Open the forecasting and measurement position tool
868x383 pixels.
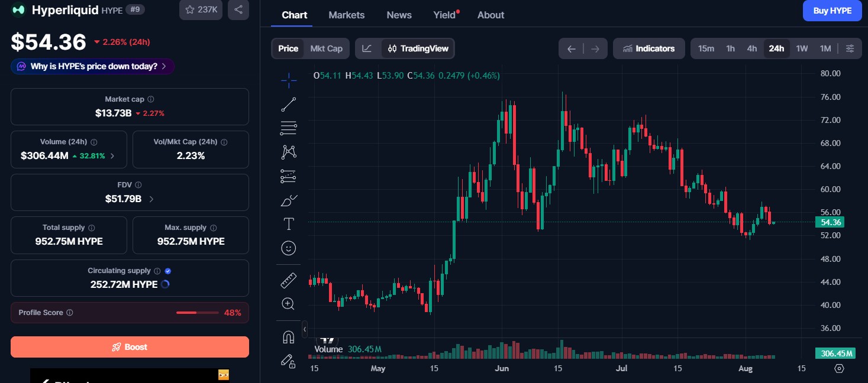(x=288, y=176)
